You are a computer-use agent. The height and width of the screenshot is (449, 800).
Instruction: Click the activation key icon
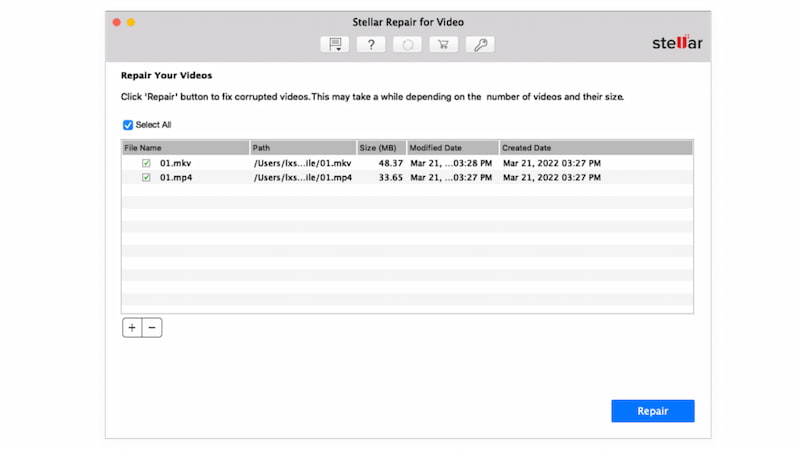pyautogui.click(x=480, y=44)
